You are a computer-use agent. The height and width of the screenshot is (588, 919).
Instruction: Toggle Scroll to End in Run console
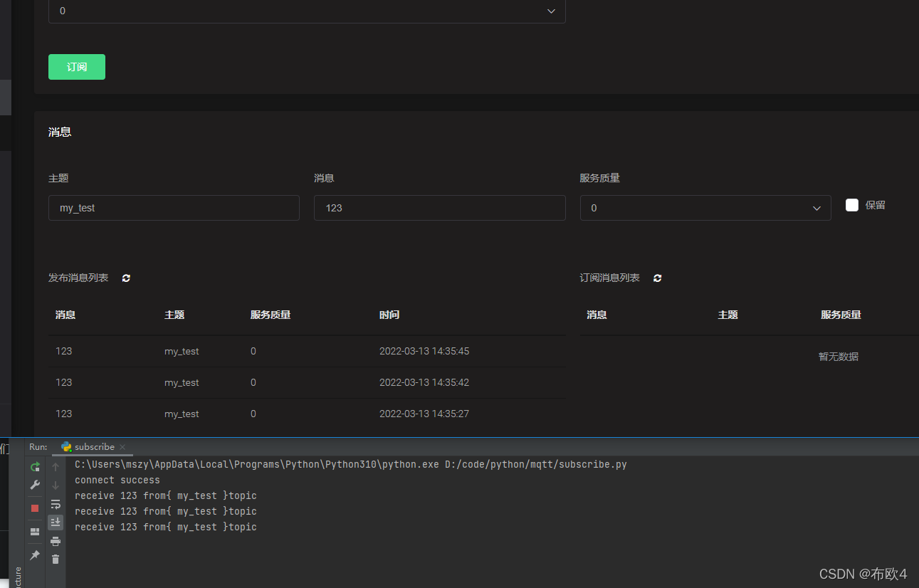pos(56,523)
